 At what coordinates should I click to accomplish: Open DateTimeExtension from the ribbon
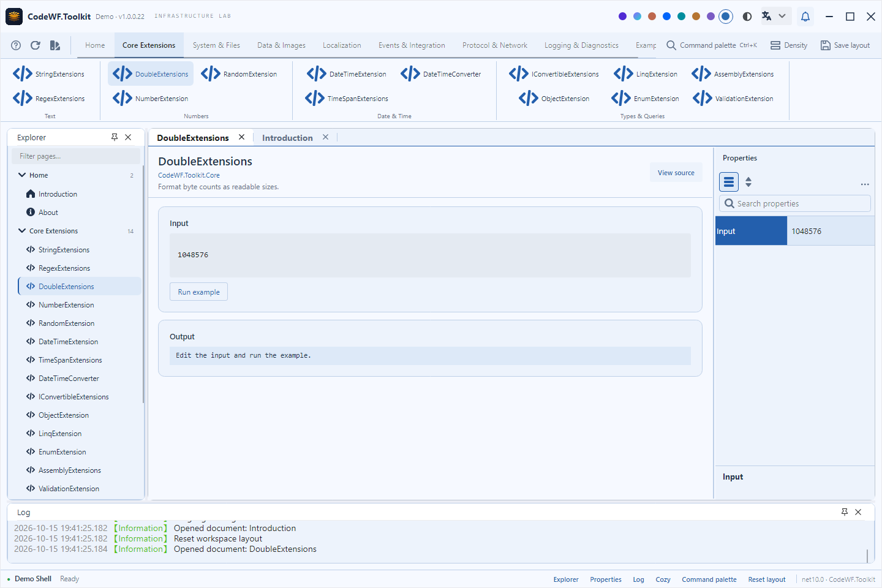tap(347, 74)
